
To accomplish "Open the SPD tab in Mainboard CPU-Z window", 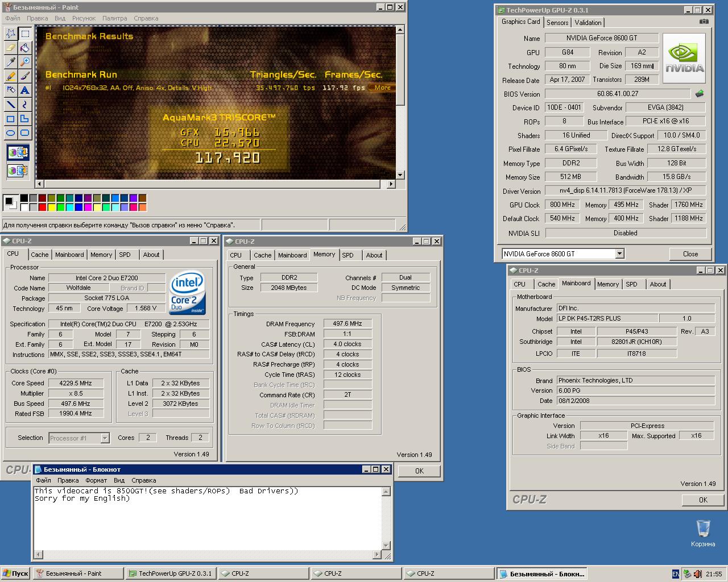I will point(631,284).
